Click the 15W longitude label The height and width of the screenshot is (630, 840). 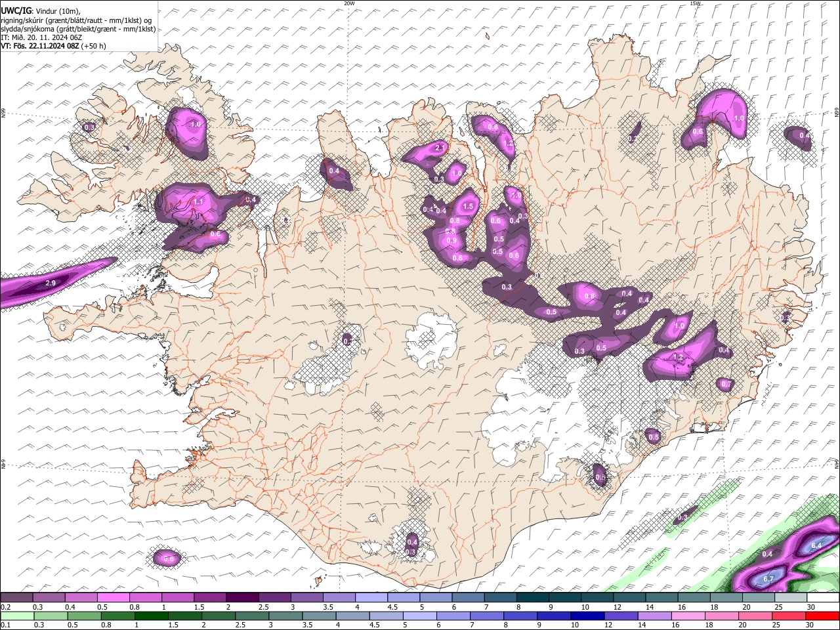click(x=695, y=3)
